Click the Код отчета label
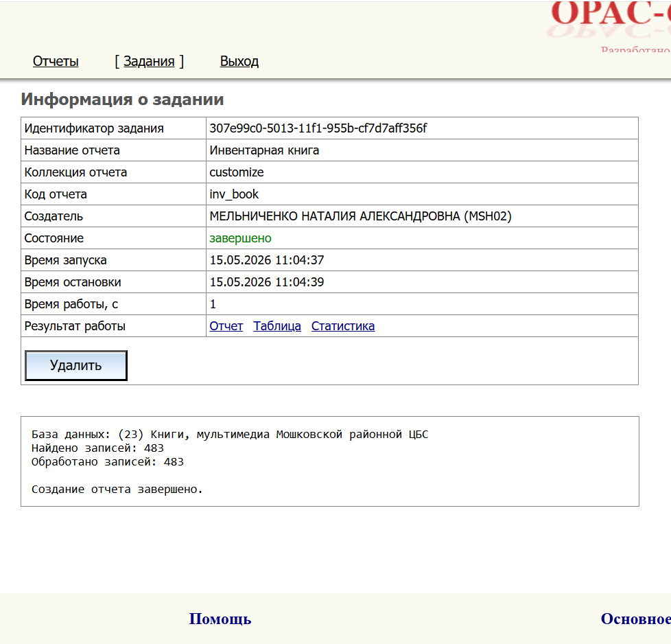Viewport: 671px width, 644px height. coord(55,194)
